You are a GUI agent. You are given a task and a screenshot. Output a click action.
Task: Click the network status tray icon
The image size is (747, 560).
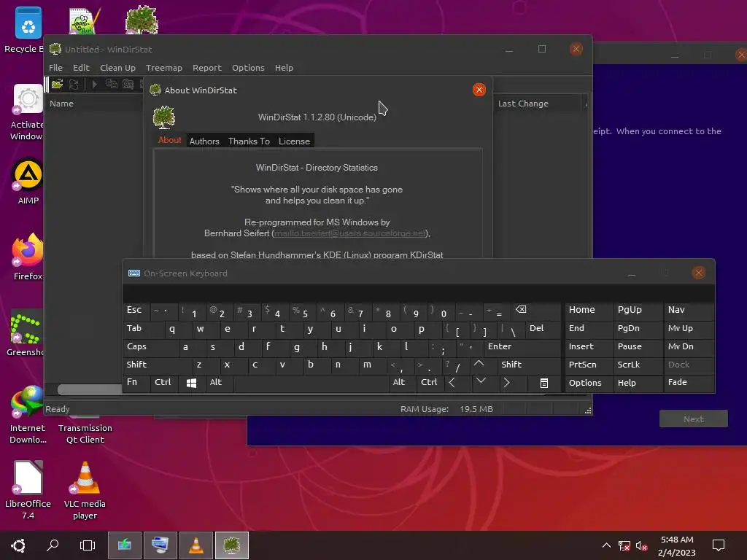pos(624,545)
